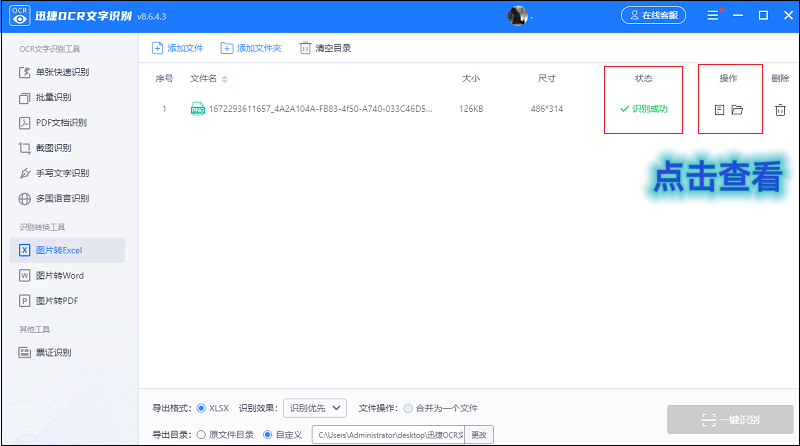Choose 原文件目录 as export directory

(201, 435)
